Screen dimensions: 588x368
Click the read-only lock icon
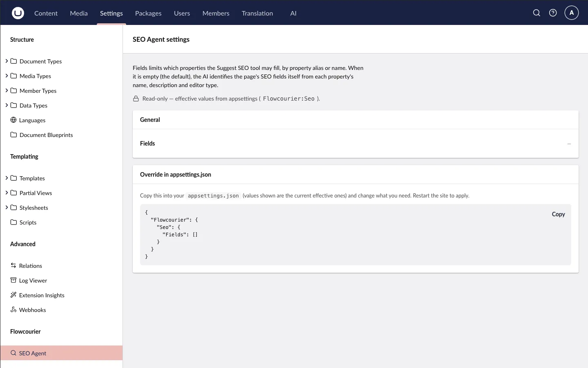point(136,99)
